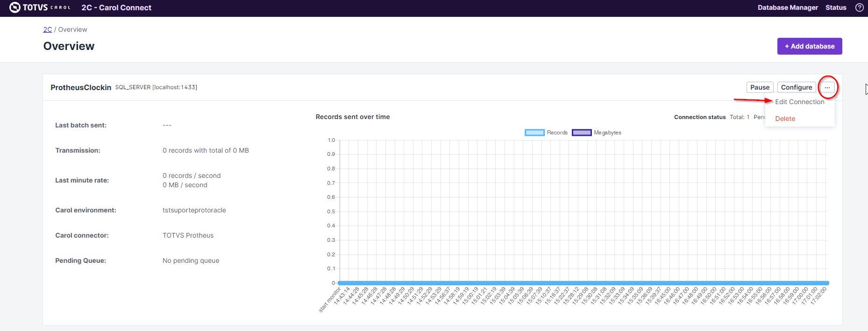Viewport: 868px width, 331px height.
Task: Go to the Status page
Action: 836,7
